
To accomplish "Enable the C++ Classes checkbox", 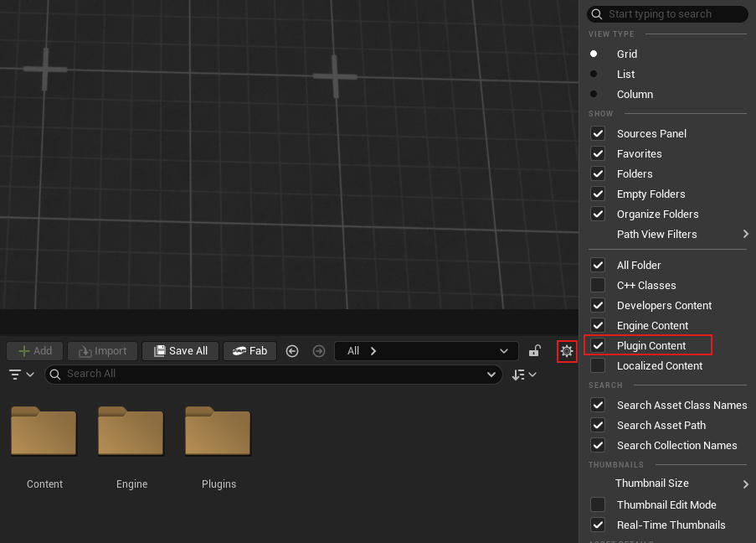I will [x=598, y=285].
